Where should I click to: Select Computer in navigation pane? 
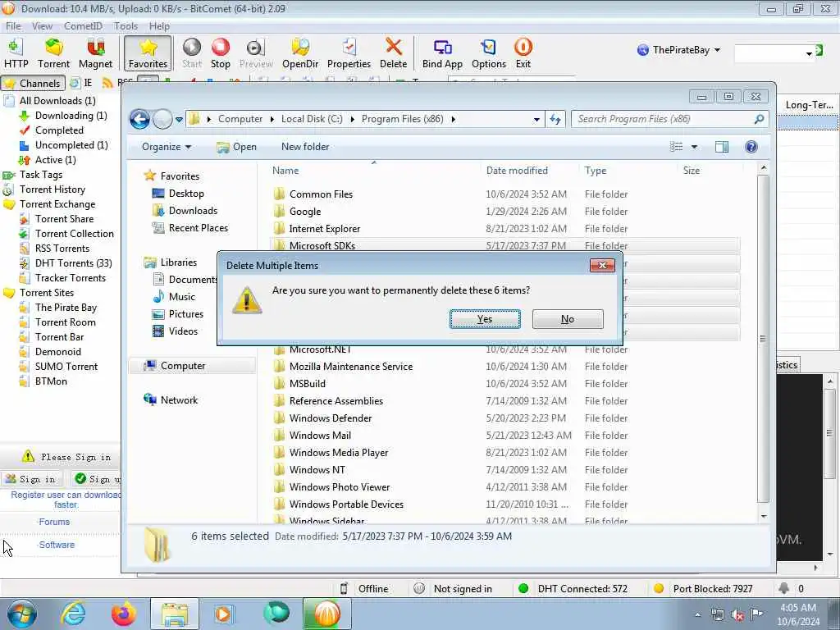click(183, 366)
